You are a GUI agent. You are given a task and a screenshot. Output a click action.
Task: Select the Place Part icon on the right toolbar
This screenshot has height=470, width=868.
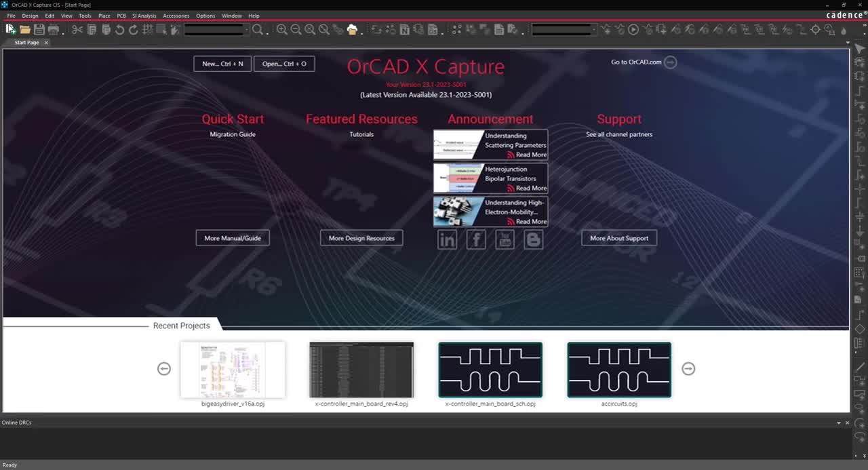point(859,62)
